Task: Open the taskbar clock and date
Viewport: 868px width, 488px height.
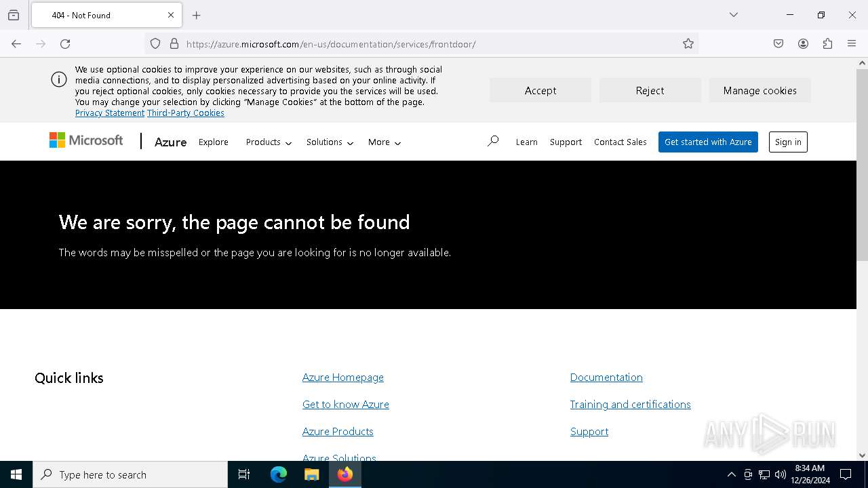Action: tap(810, 474)
